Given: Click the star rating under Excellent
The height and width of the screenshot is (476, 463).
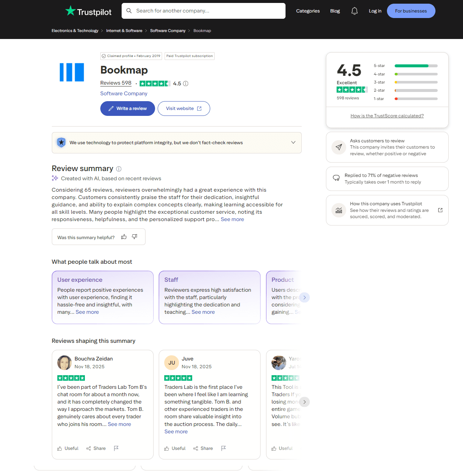Looking at the screenshot, I should (352, 90).
